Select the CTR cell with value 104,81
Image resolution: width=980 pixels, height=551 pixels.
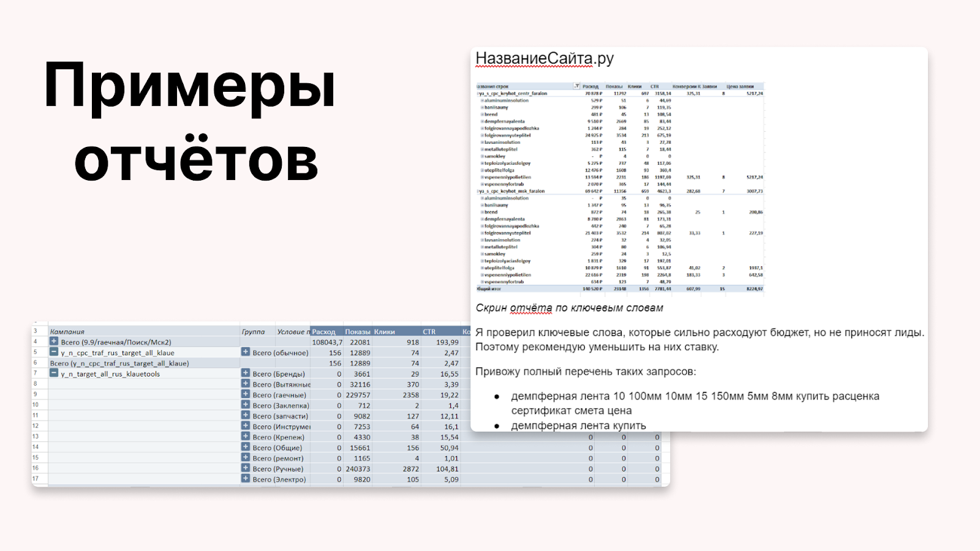(x=441, y=469)
